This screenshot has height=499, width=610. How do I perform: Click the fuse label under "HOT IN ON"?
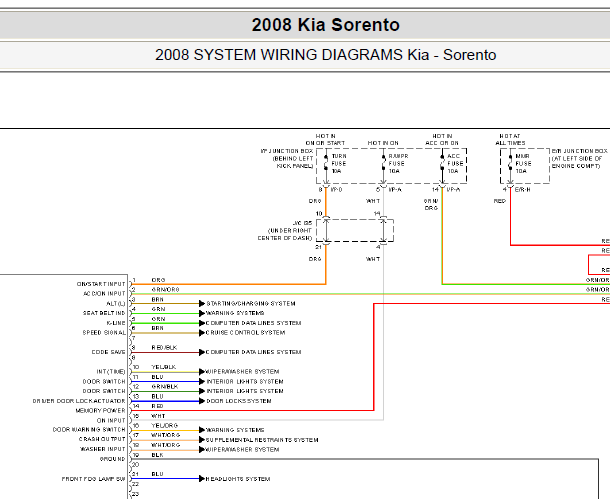(398, 163)
